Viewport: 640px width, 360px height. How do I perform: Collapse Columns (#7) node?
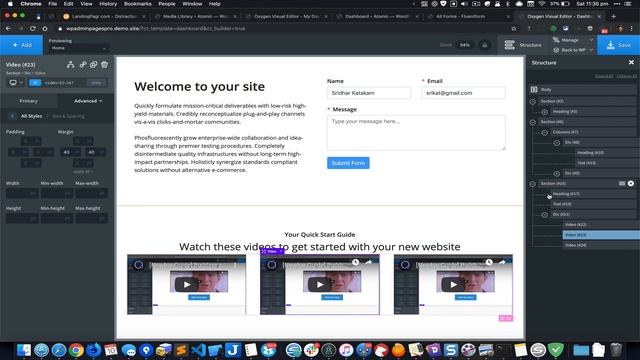click(544, 132)
